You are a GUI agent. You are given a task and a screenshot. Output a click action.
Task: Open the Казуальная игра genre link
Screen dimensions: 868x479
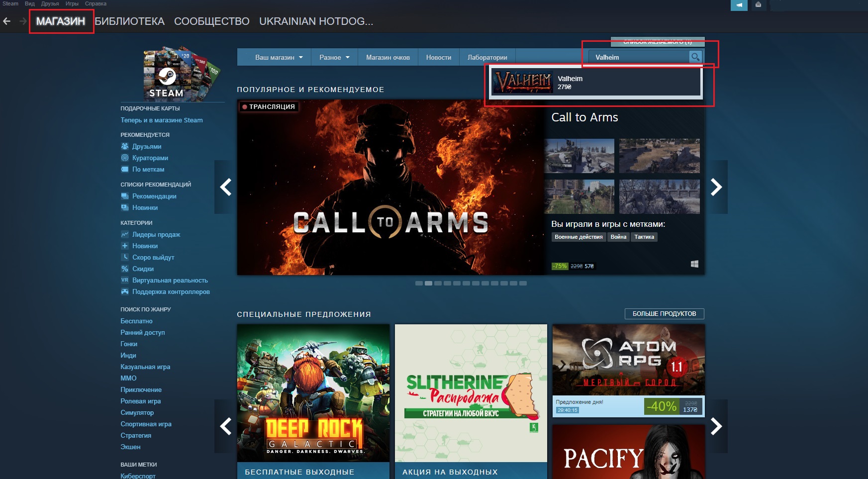pyautogui.click(x=145, y=367)
